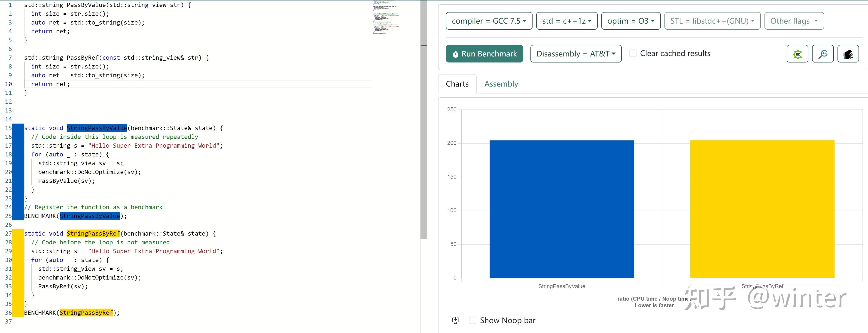Viewport: 868px width, 333px height.
Task: Switch to the Assembly tab
Action: [x=501, y=84]
